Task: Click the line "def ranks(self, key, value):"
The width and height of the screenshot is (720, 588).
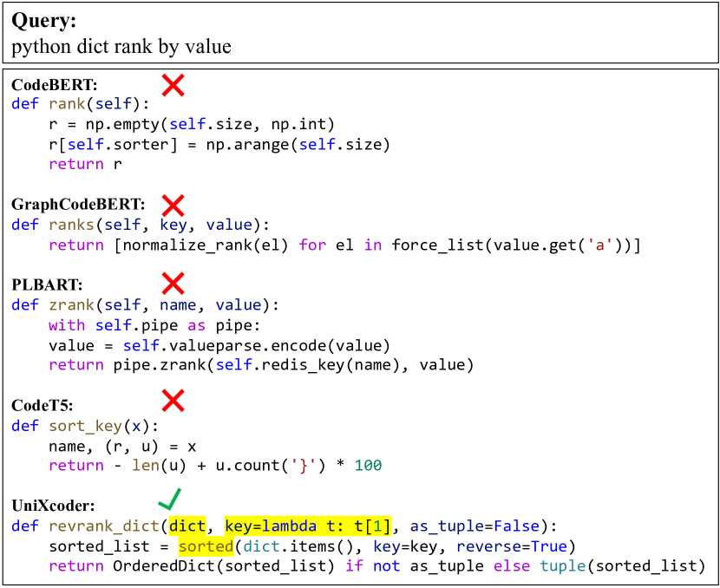Action: click(141, 225)
